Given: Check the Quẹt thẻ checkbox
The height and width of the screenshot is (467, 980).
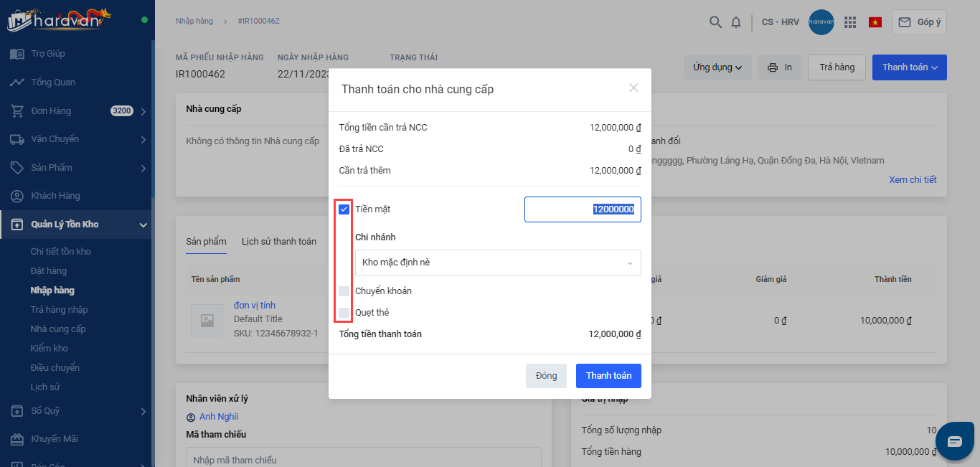Looking at the screenshot, I should [x=344, y=313].
